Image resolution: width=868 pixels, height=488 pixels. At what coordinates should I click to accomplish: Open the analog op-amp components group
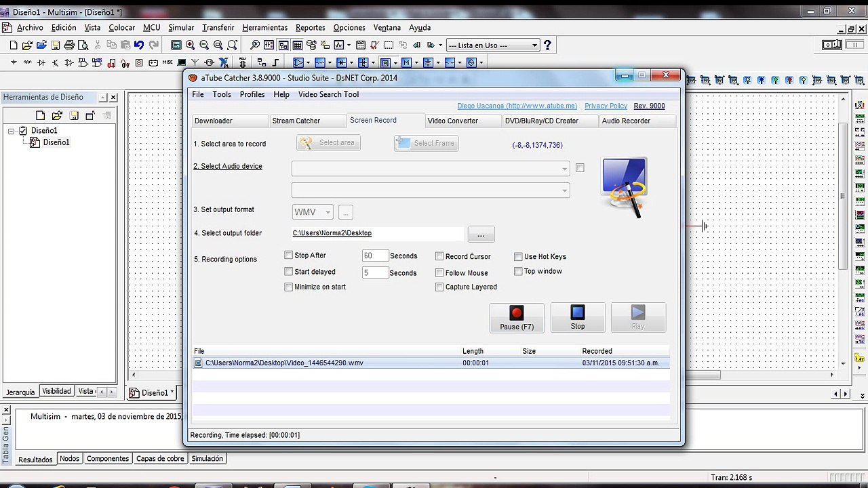(69, 62)
